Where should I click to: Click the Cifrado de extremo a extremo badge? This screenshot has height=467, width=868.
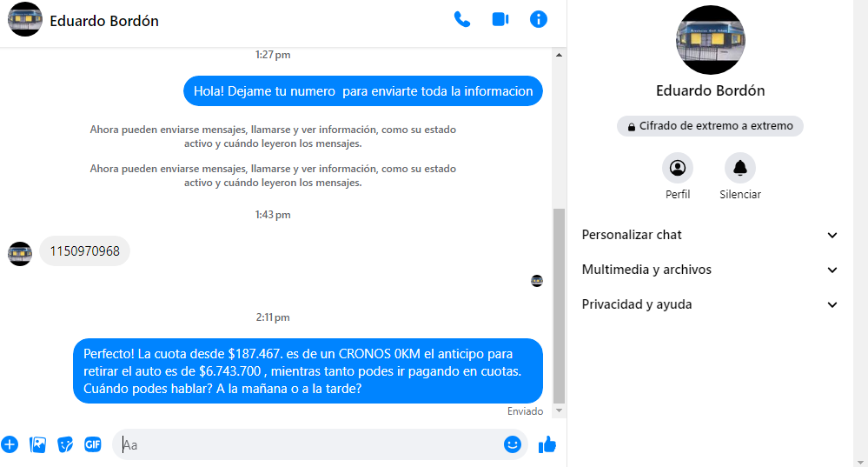[x=710, y=126]
